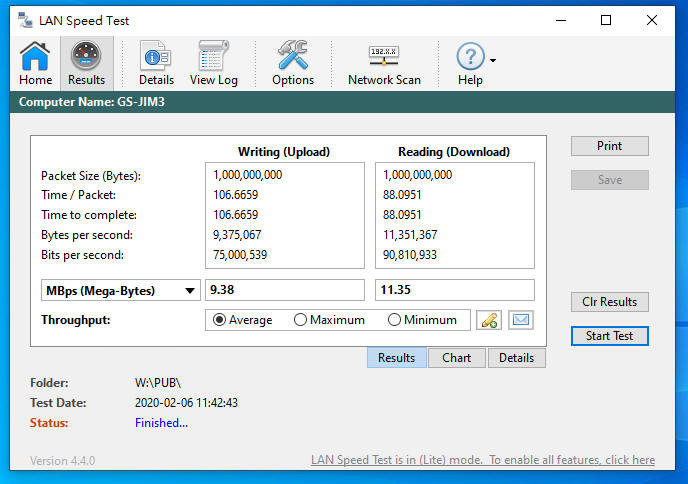Launch Network Scan from the toolbar
This screenshot has height=484, width=688.
(384, 63)
